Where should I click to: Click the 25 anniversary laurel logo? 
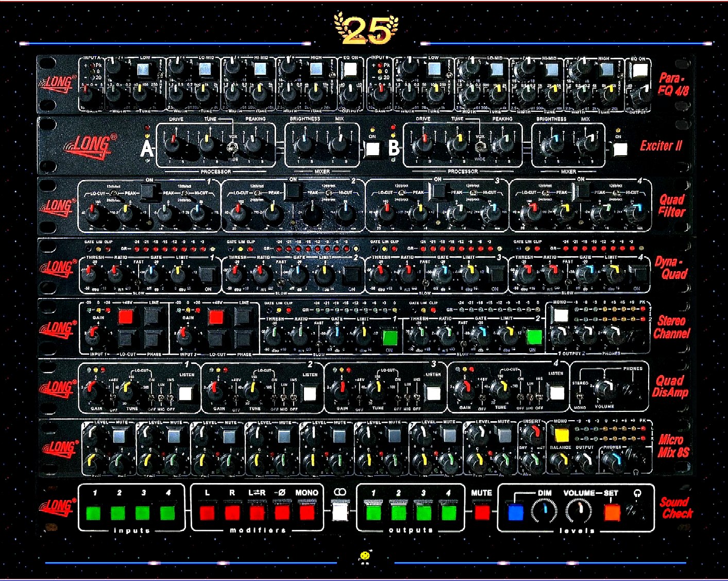(366, 29)
